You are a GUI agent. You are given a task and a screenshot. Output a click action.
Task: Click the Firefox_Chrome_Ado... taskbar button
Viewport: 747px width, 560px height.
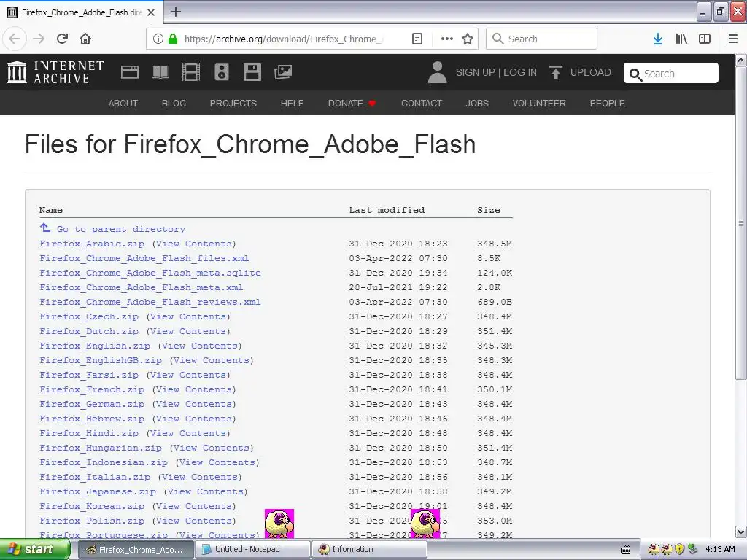click(136, 550)
